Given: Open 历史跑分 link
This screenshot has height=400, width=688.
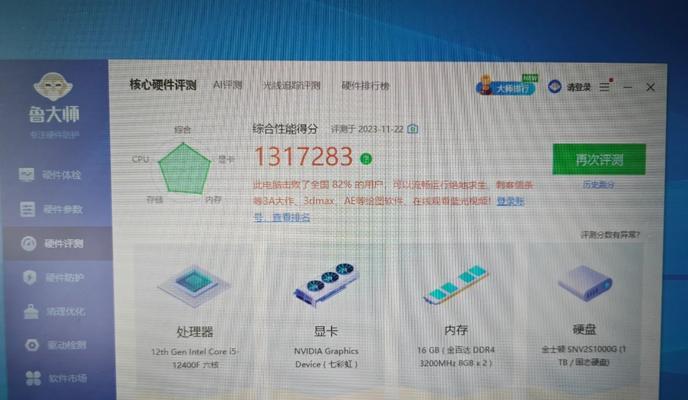Looking at the screenshot, I should tap(598, 185).
